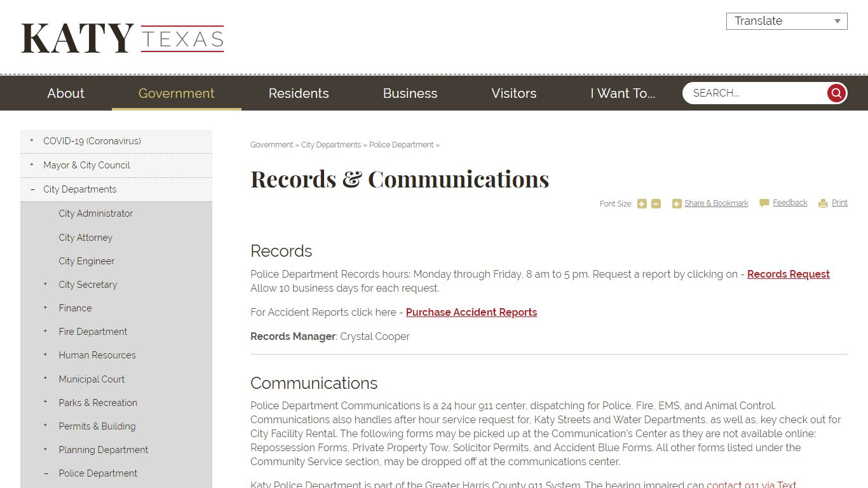Open City Administrator sidebar item
The width and height of the screenshot is (868, 488).
(x=96, y=213)
